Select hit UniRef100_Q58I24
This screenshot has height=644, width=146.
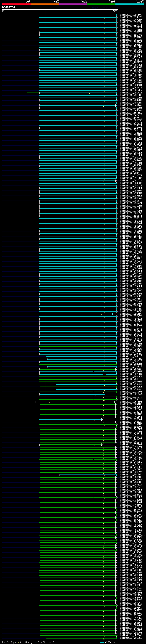[x=131, y=27]
